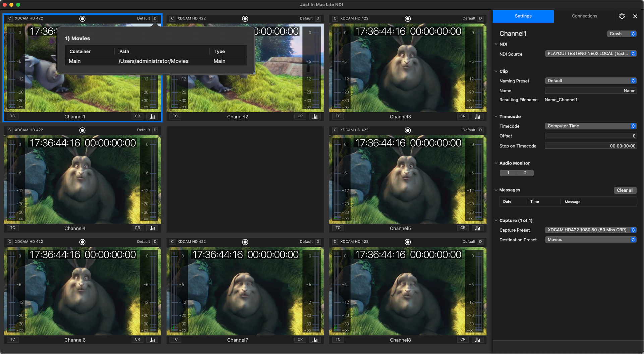The image size is (644, 354).
Task: Start recording on Channel2
Action: click(x=245, y=19)
